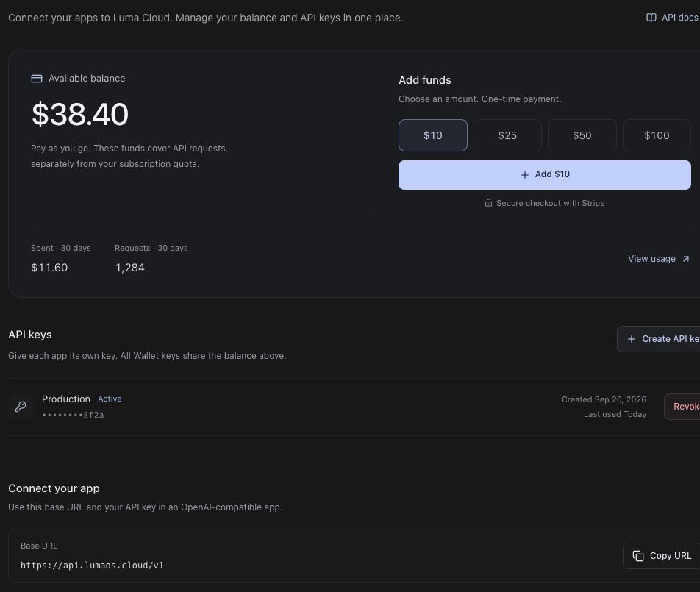This screenshot has height=592, width=700.
Task: Open the View usage link
Action: (659, 259)
